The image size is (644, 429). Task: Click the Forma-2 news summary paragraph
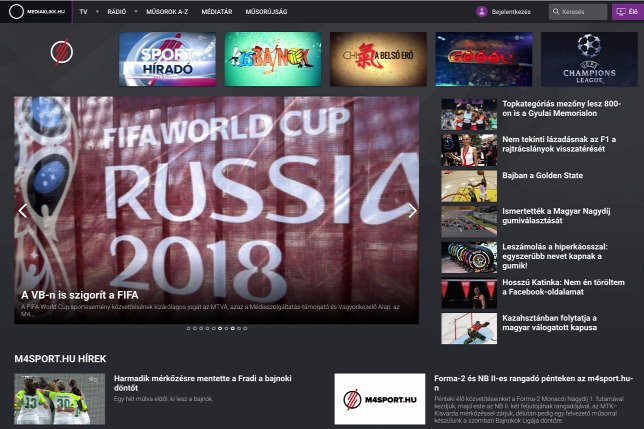pos(529,410)
